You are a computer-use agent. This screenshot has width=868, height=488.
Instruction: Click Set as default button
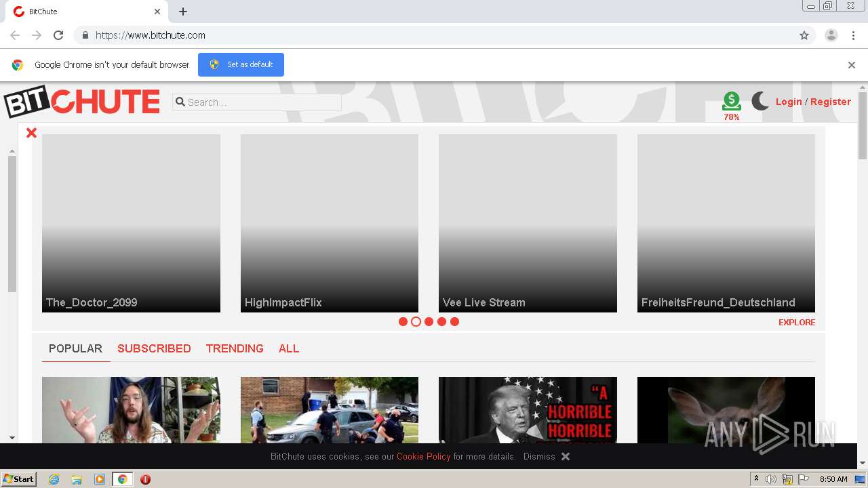click(241, 64)
